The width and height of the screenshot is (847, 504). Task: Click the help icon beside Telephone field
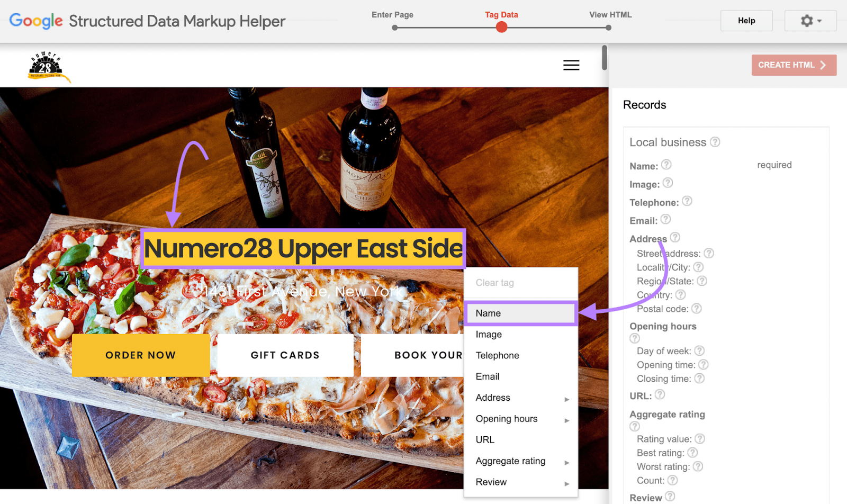[687, 201]
